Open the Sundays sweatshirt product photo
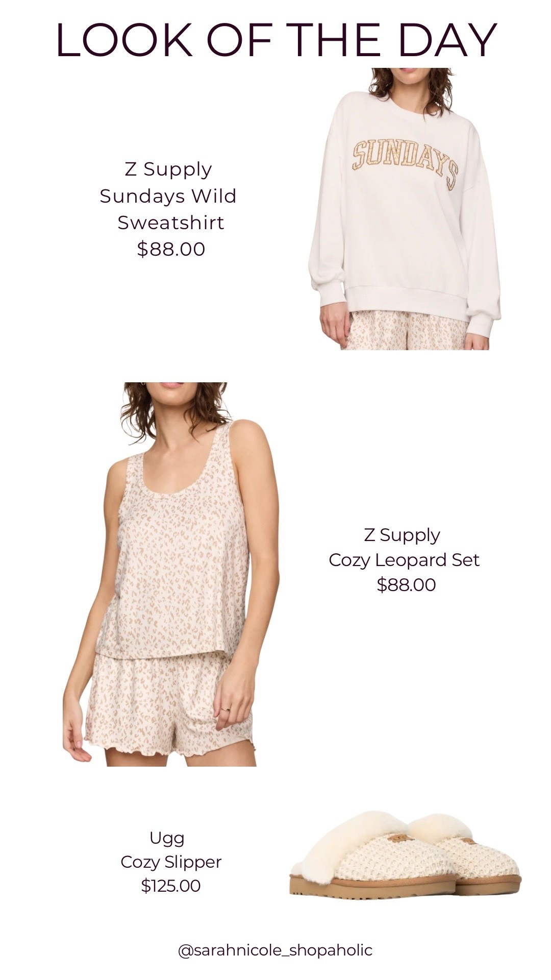551x980 pixels. coord(405,208)
